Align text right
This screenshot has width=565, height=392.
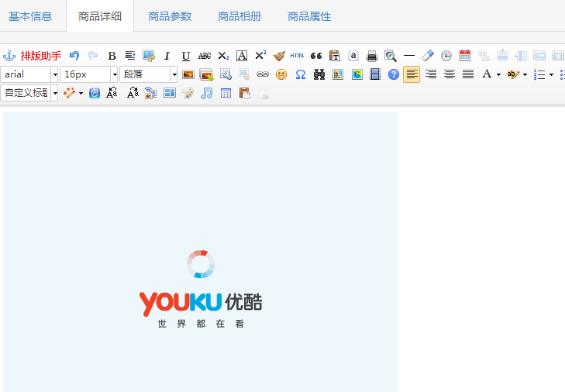click(x=431, y=74)
